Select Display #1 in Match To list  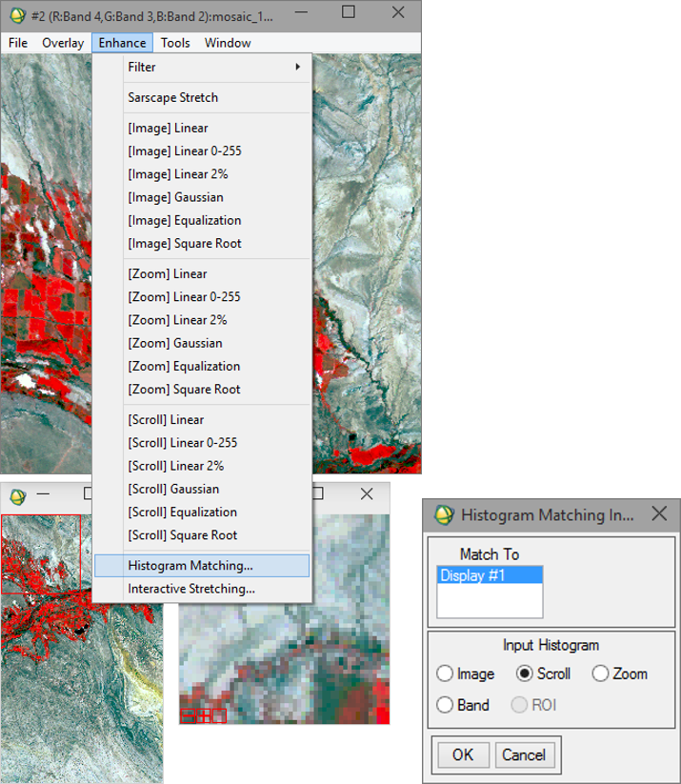[490, 575]
